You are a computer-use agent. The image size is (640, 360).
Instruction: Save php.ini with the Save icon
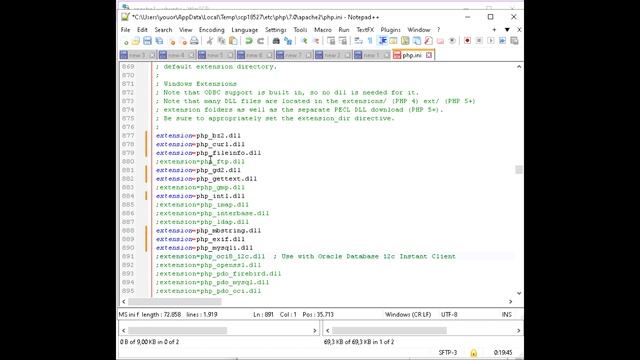click(147, 41)
